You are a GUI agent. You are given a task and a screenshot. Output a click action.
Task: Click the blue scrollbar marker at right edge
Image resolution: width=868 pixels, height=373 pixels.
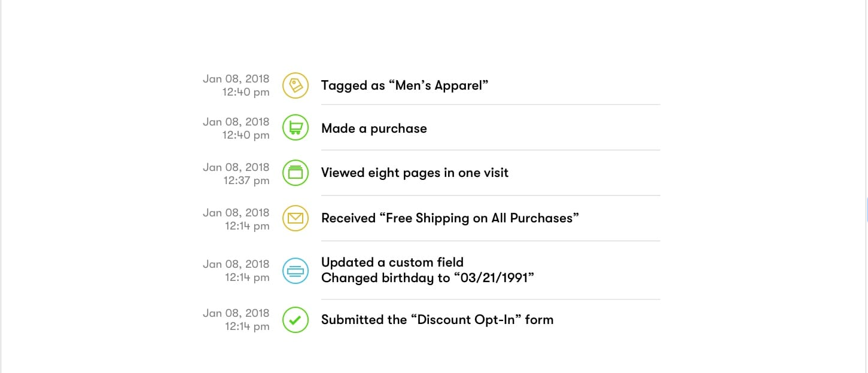866,210
